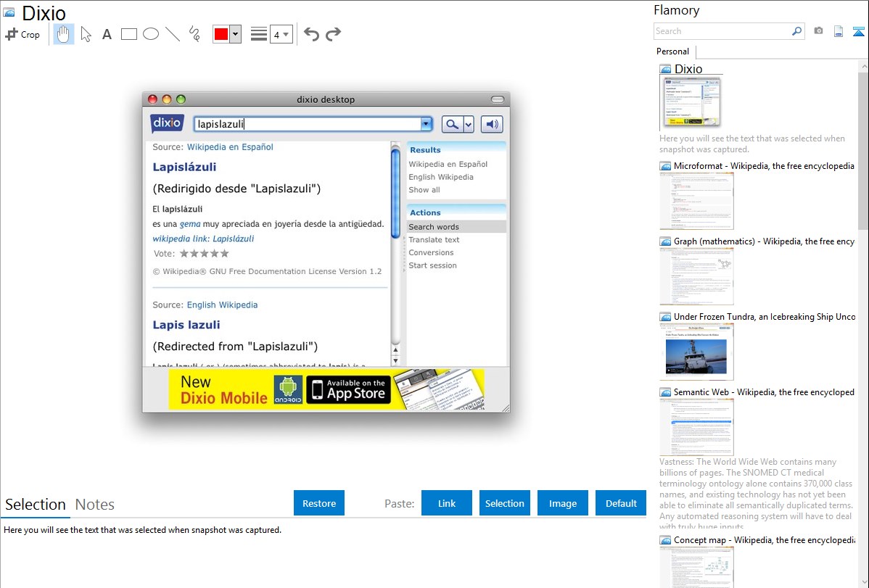Select 'English Wikipedia' under Results
The height and width of the screenshot is (588, 869).
click(x=441, y=177)
